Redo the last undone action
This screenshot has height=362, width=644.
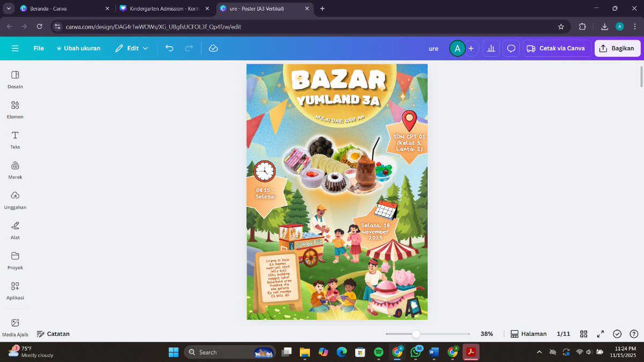click(x=189, y=48)
